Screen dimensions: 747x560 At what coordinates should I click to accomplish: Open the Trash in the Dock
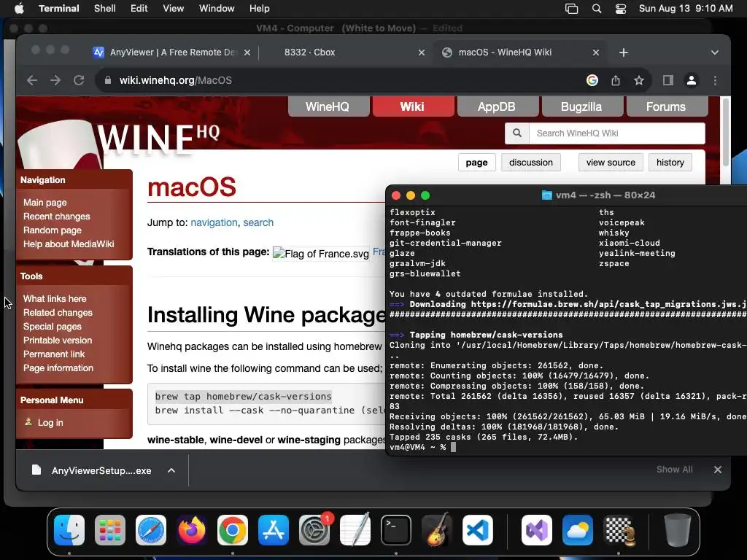pos(678,530)
